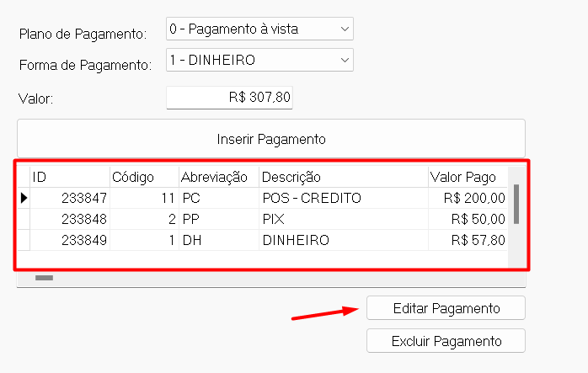Click the horizontal scrollbar thumb below the grid
This screenshot has height=373, width=588.
(x=44, y=277)
